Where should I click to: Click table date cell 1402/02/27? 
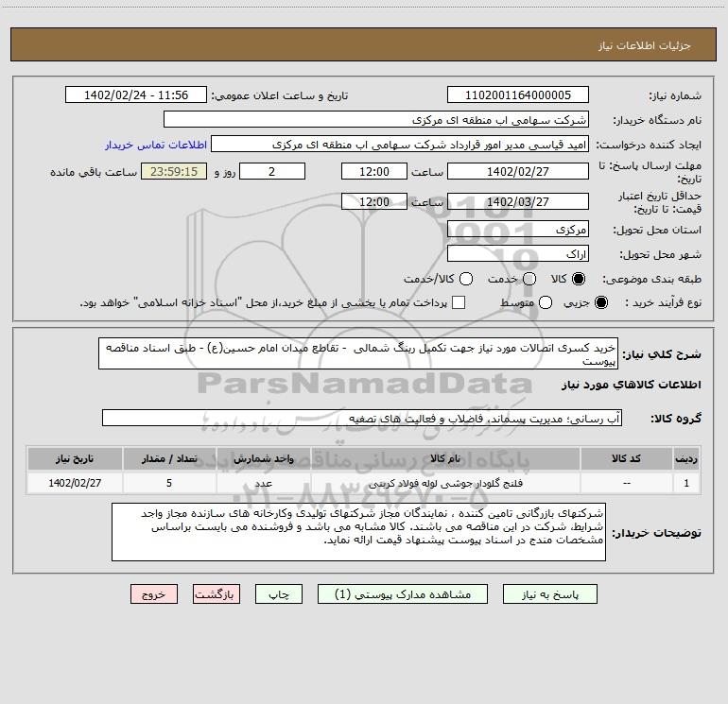click(x=75, y=483)
